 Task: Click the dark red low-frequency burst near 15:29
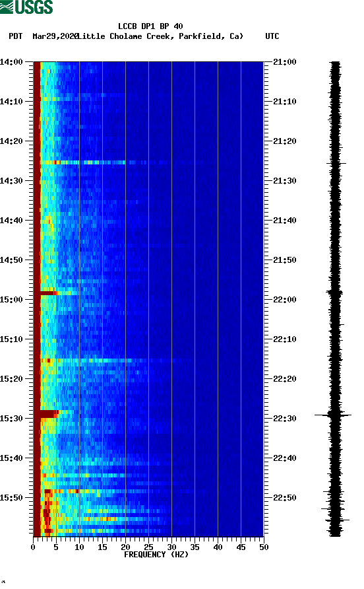click(49, 414)
